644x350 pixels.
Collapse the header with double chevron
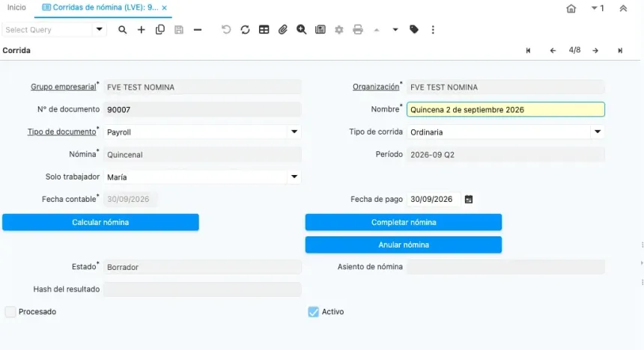tap(623, 8)
